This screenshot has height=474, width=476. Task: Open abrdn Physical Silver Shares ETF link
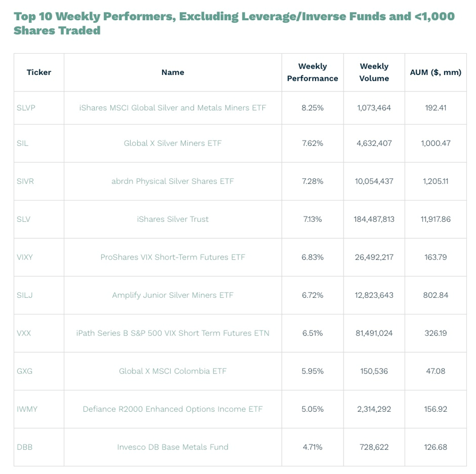172,181
